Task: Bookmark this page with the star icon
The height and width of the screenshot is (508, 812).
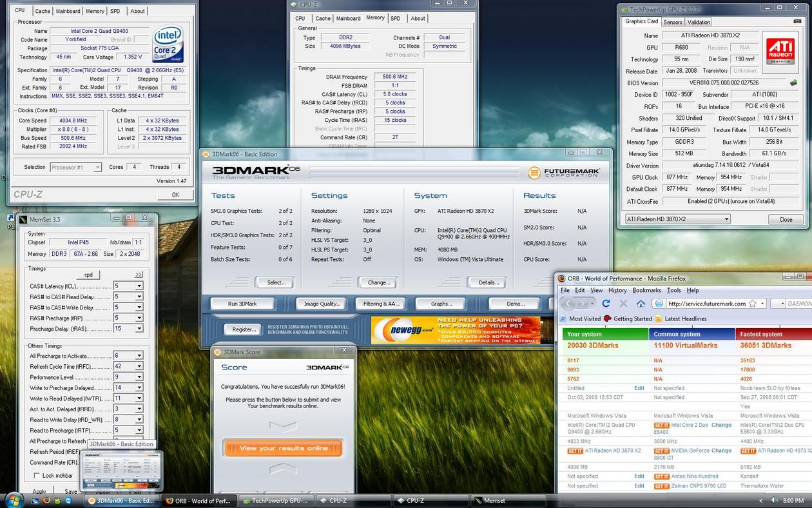Action: click(752, 304)
